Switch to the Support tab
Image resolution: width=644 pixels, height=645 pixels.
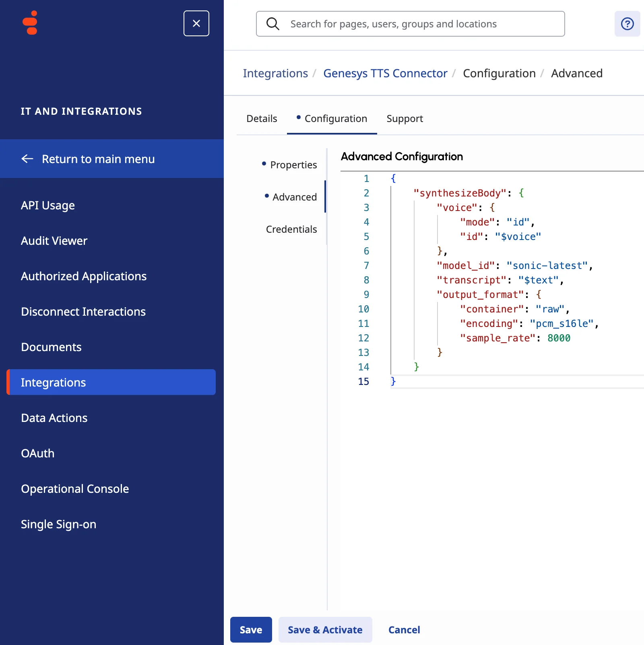tap(405, 118)
